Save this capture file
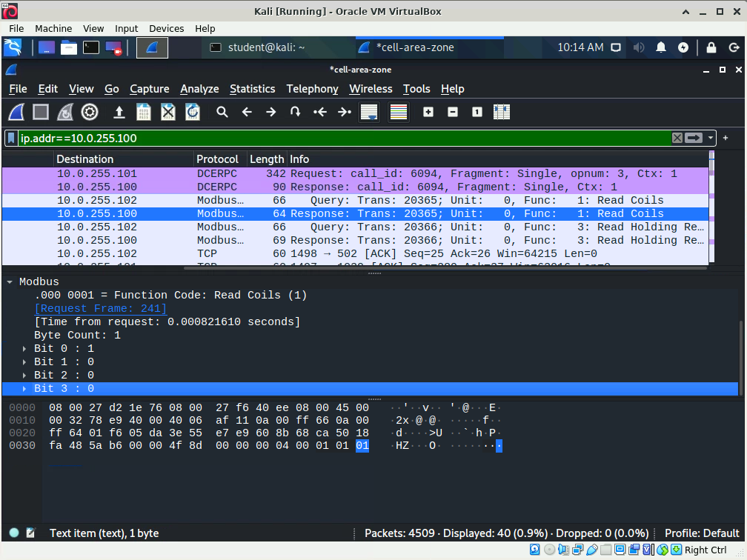Viewport: 747px width, 560px height. [x=144, y=113]
